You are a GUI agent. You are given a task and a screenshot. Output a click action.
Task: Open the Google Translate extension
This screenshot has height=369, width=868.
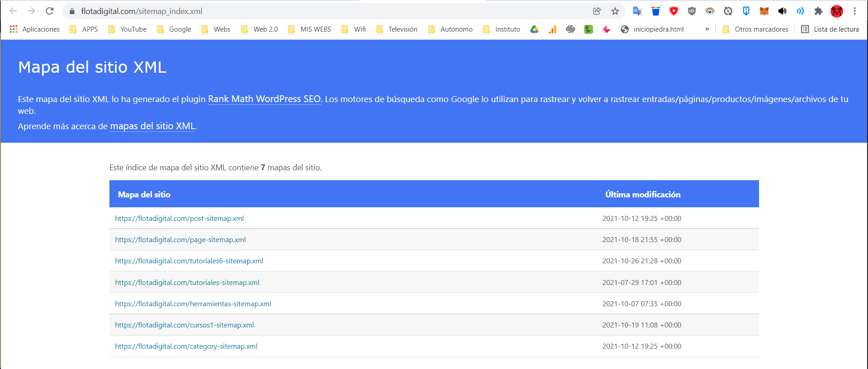tap(637, 11)
